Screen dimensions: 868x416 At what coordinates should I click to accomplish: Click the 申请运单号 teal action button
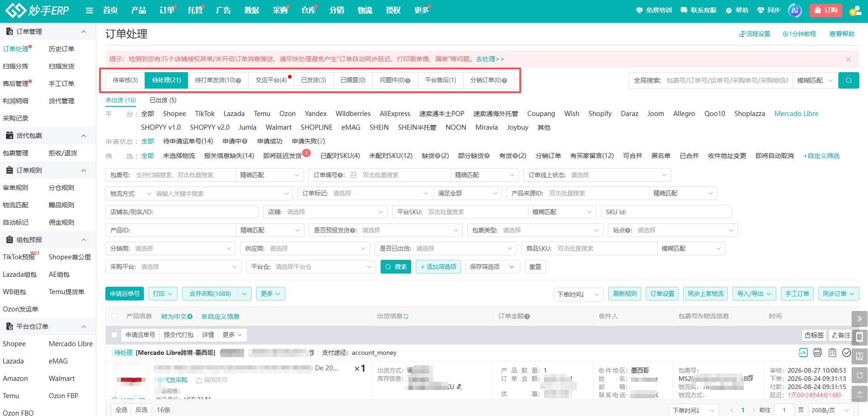(125, 294)
